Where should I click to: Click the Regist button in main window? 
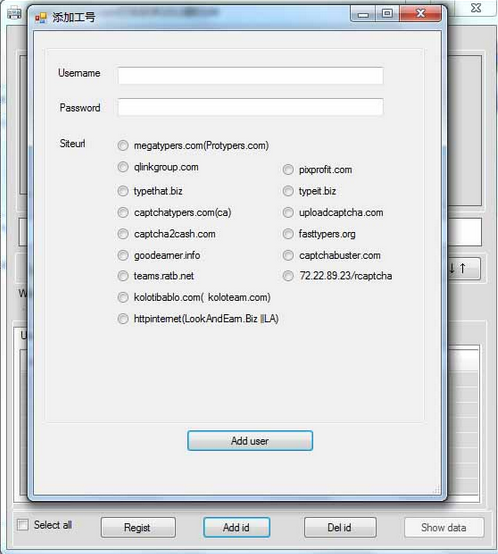(138, 528)
